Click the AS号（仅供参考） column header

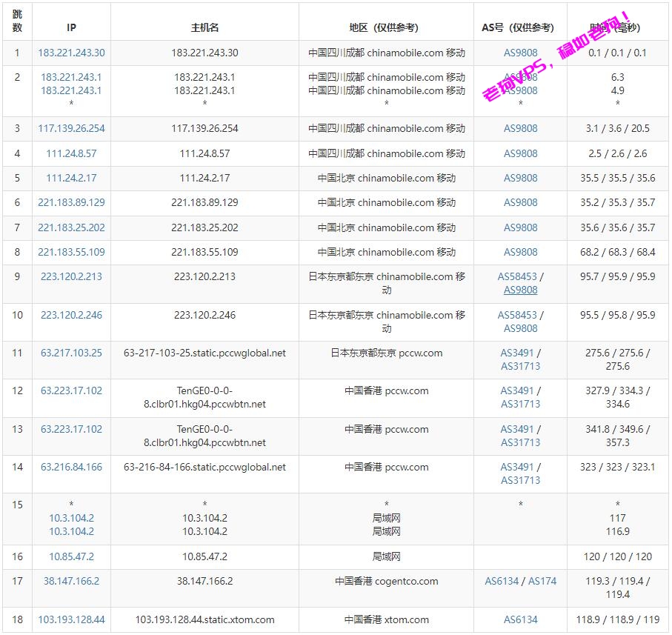point(520,27)
